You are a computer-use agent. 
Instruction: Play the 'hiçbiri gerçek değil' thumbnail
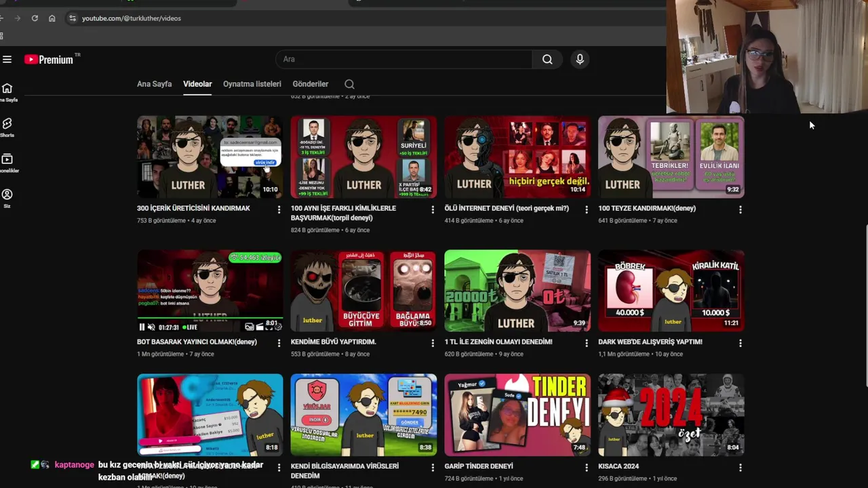click(x=517, y=157)
